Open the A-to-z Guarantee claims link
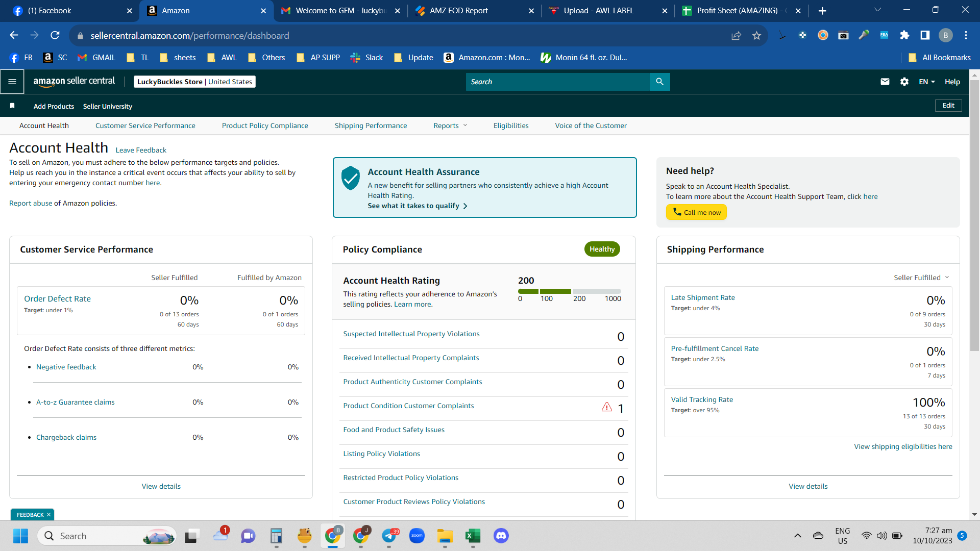980x551 pixels. (76, 402)
